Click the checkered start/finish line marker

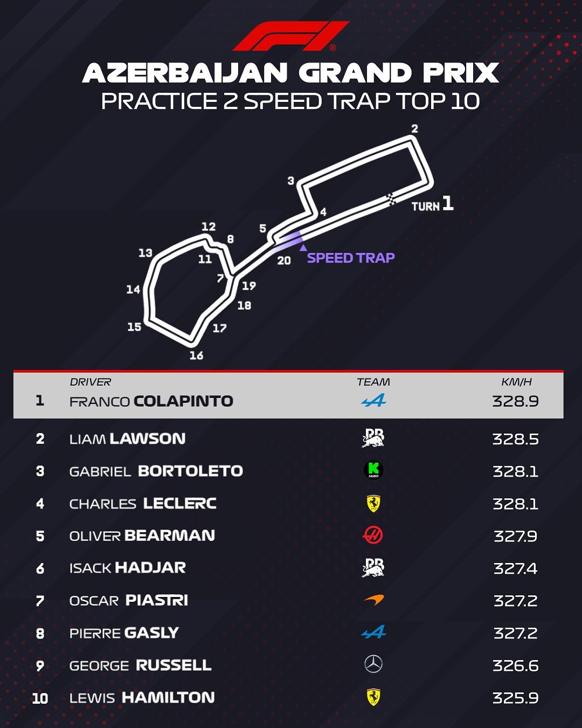pyautogui.click(x=392, y=199)
